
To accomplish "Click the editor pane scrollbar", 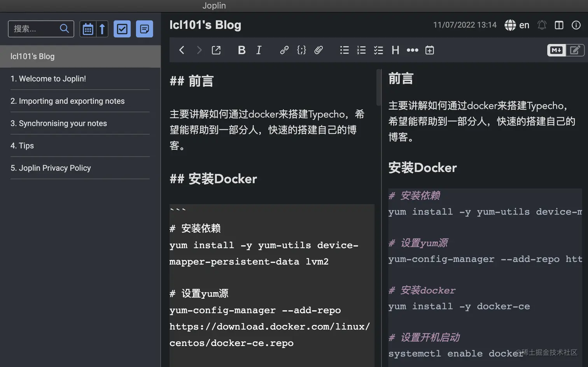I will click(x=379, y=87).
